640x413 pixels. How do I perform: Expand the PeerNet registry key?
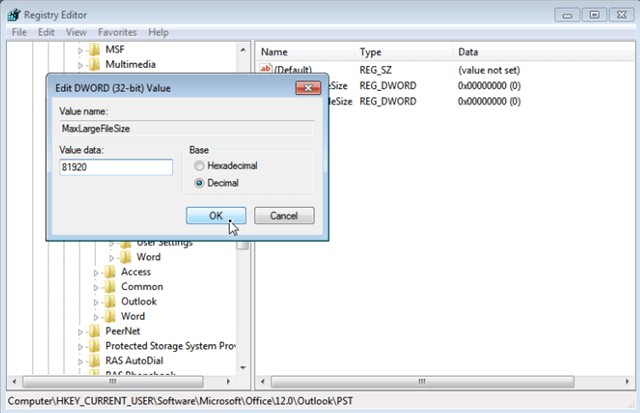pyautogui.click(x=80, y=332)
